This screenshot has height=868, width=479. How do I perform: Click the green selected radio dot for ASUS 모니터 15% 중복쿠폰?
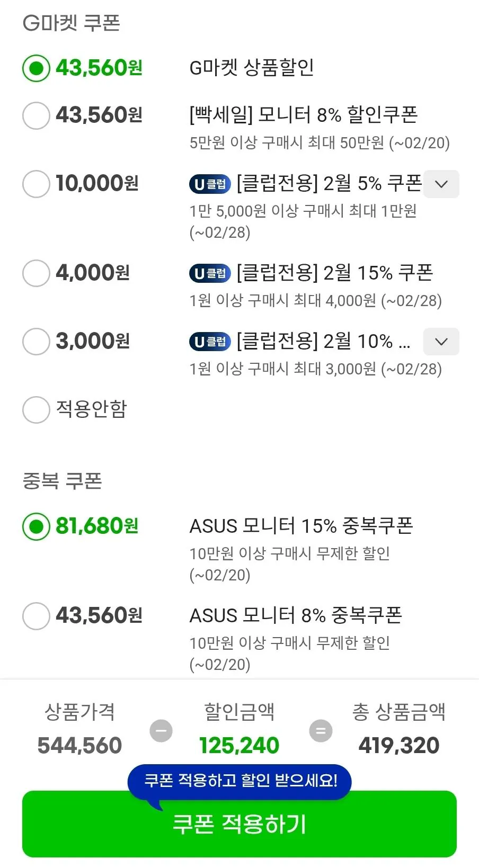[x=36, y=526]
